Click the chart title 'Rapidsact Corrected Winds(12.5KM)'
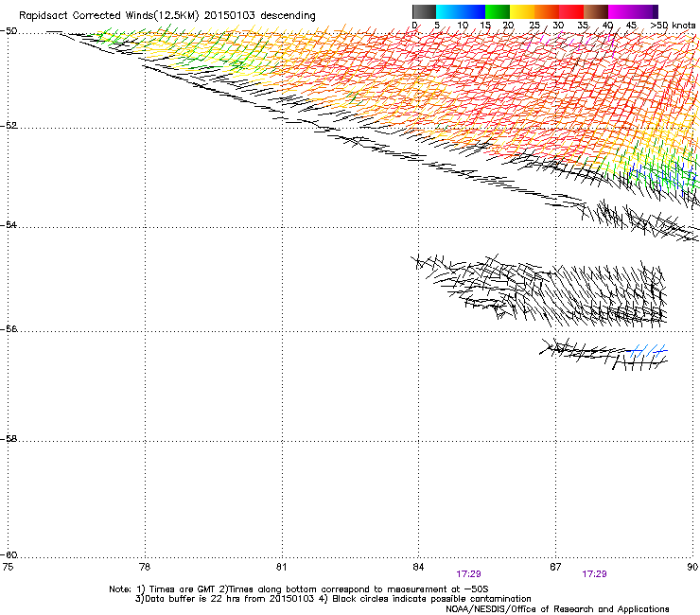Image resolution: width=700 pixels, height=615 pixels. (x=109, y=16)
